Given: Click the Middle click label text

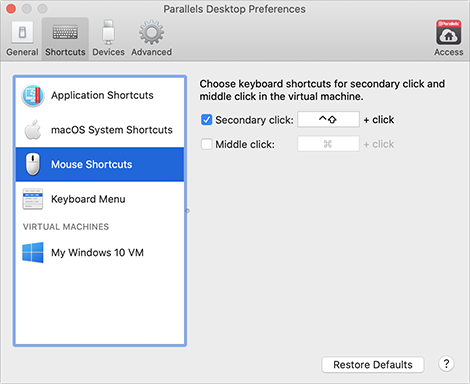Looking at the screenshot, I should 245,145.
